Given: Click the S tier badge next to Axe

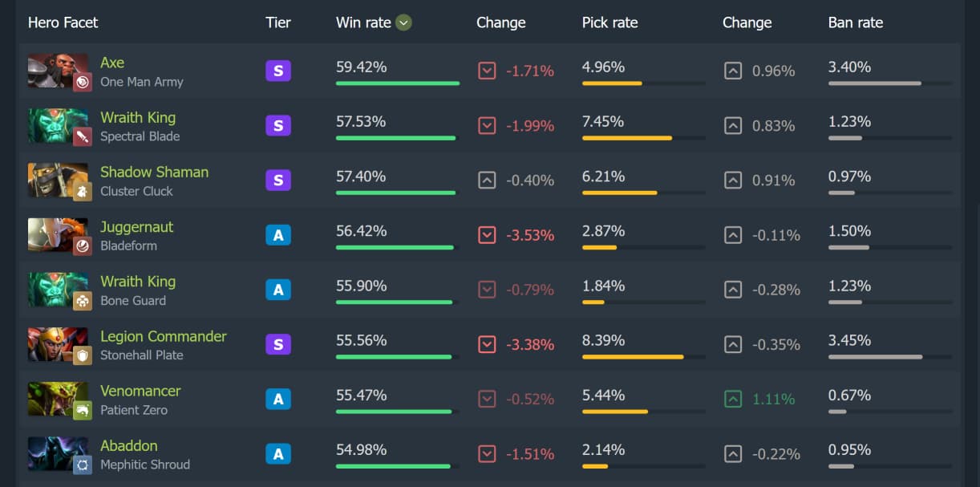Looking at the screenshot, I should click(278, 71).
